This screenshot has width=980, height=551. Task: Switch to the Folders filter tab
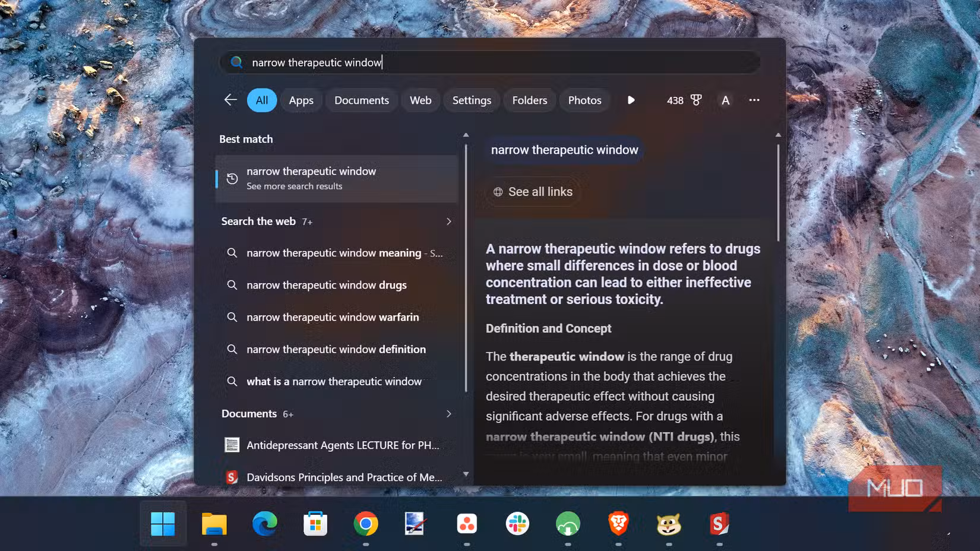530,100
